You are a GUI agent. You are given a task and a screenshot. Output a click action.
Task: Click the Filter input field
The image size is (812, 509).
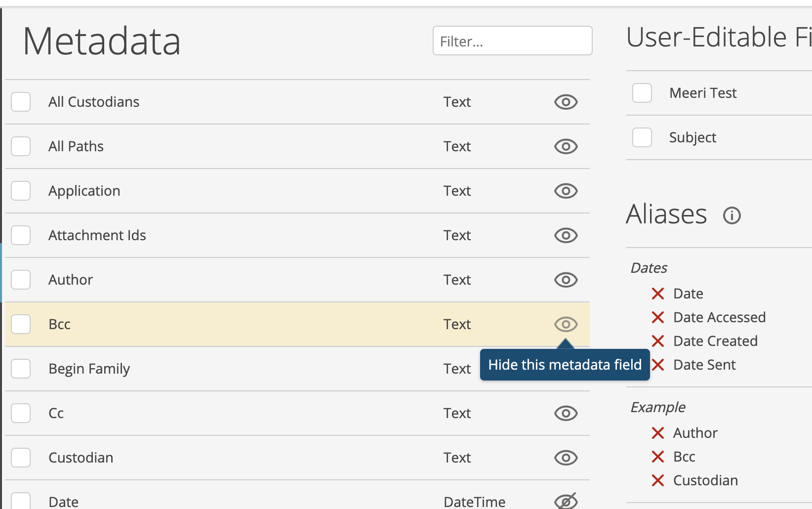(x=513, y=41)
